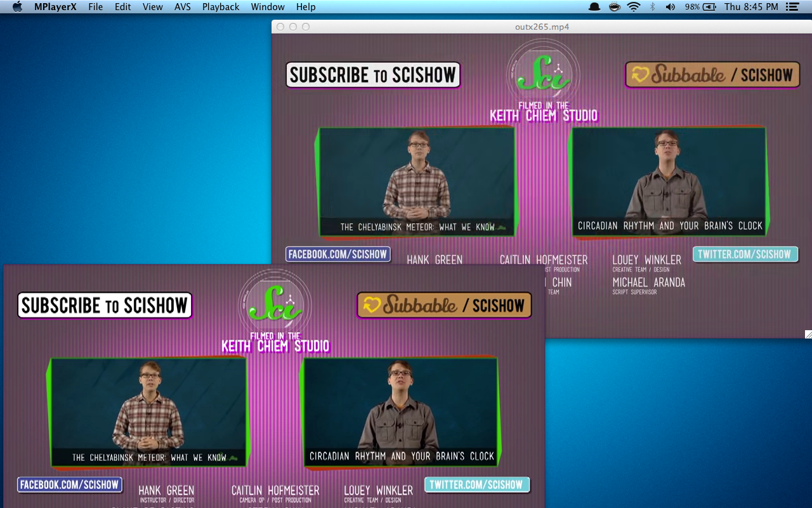
Task: Open Notification Center list icon
Action: tap(792, 7)
